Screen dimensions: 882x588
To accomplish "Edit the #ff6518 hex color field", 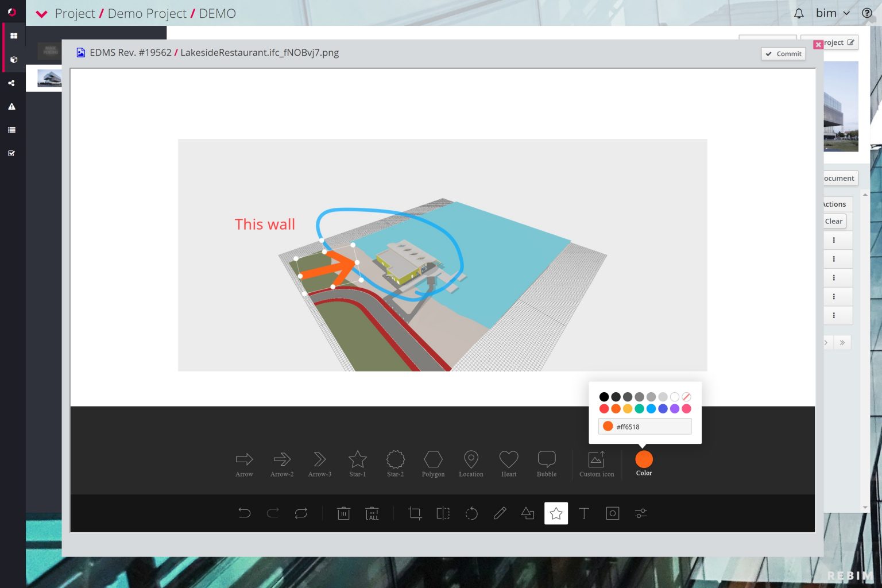I will pyautogui.click(x=645, y=426).
